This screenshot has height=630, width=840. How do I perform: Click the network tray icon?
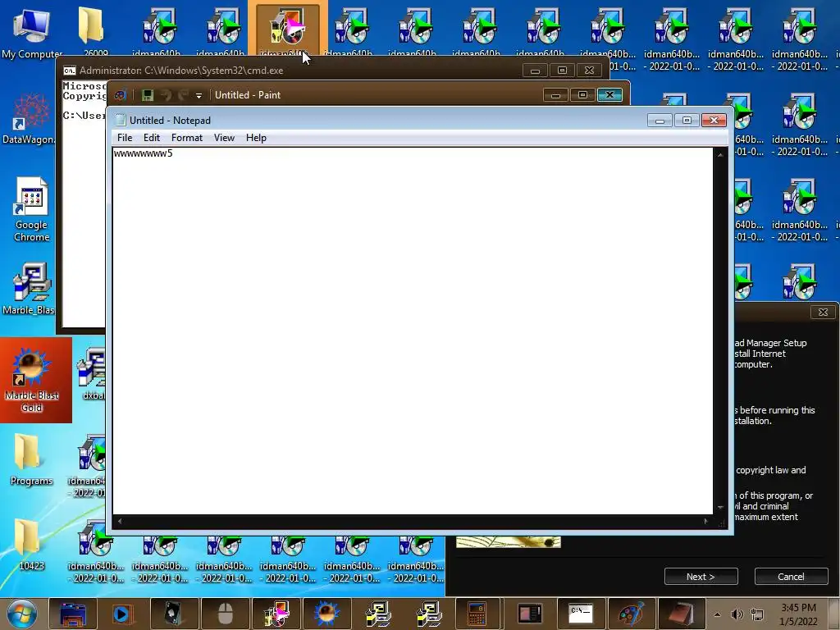point(757,614)
